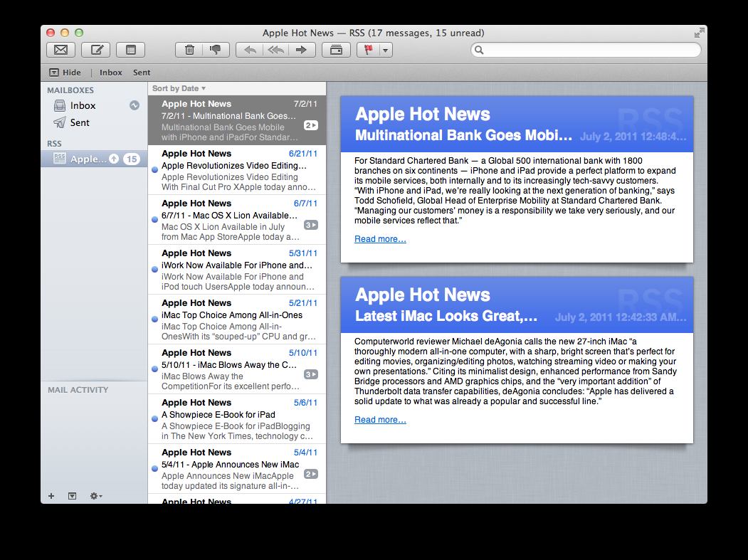This screenshot has width=748, height=560.
Task: Select the 7/2/11 Multinational Bank message
Action: tap(237, 120)
